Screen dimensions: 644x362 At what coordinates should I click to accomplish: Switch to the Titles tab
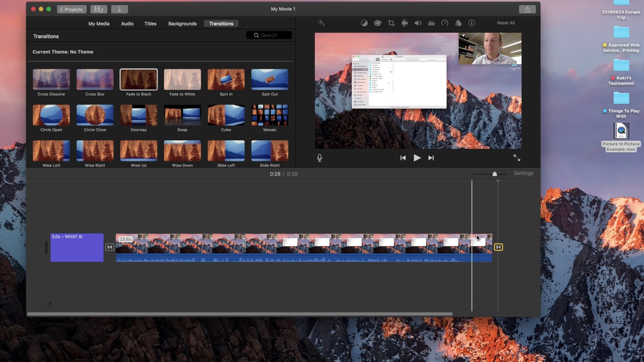pyautogui.click(x=150, y=23)
